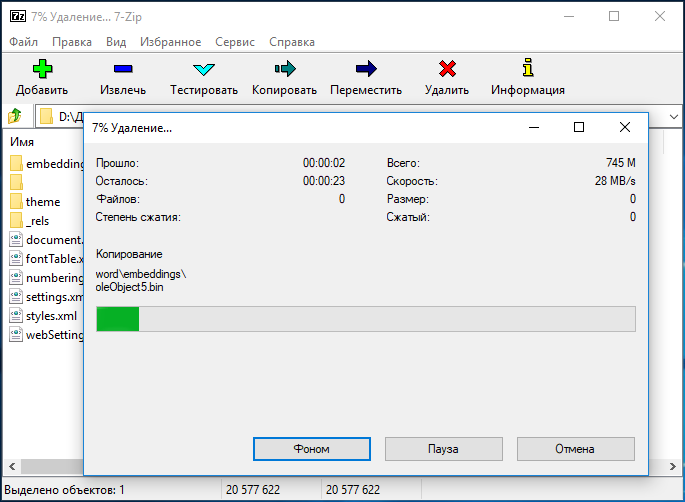Click the Тестировать checkmark icon
The width and height of the screenshot is (685, 502).
pyautogui.click(x=204, y=69)
